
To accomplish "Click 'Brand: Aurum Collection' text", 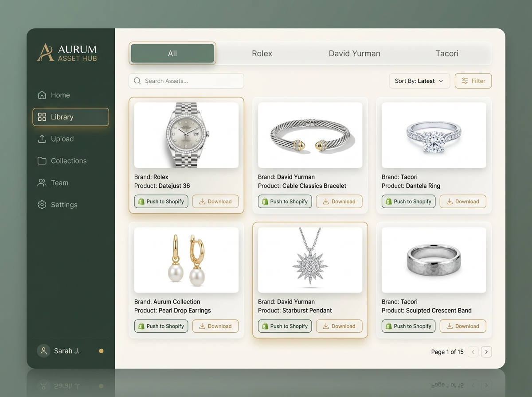I will click(x=167, y=302).
